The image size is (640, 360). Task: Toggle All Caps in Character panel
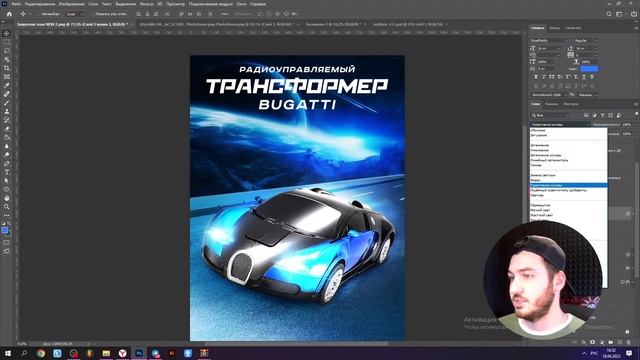click(x=551, y=77)
